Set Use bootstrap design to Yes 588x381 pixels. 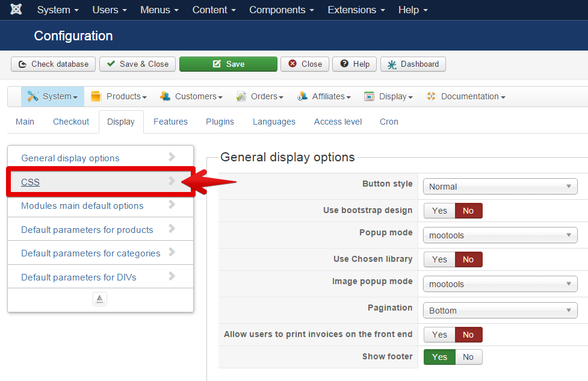coord(439,211)
